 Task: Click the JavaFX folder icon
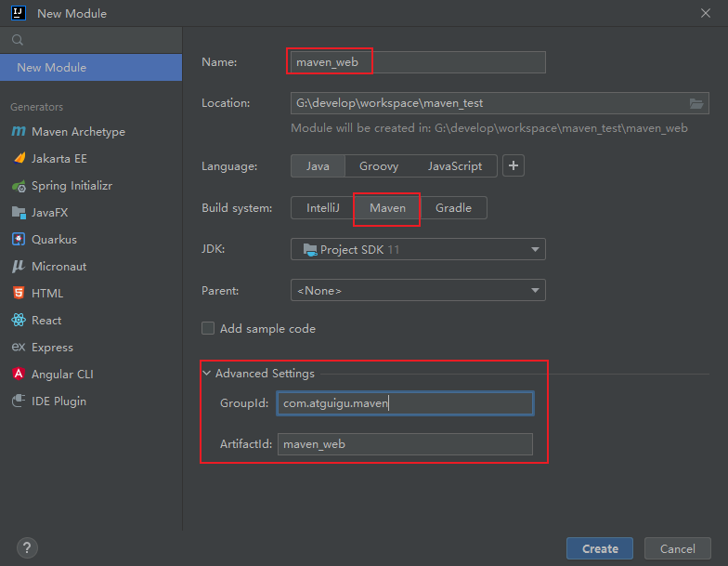pyautogui.click(x=19, y=212)
